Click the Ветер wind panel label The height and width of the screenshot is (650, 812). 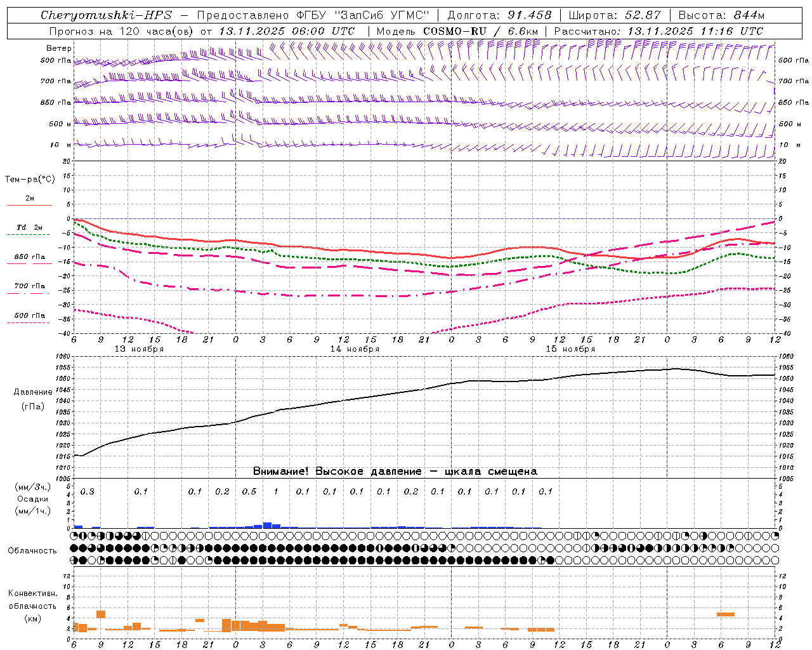pos(59,48)
